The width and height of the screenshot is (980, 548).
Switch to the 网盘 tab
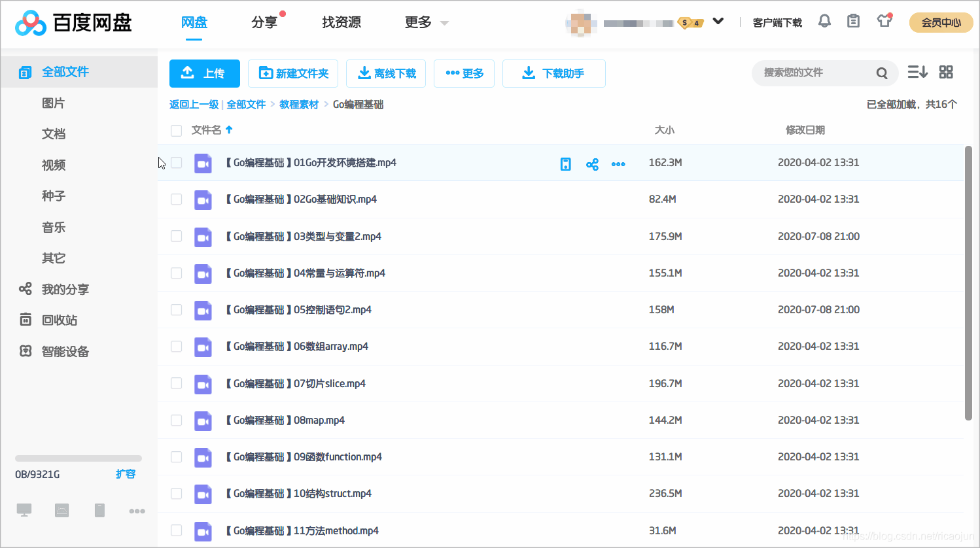click(x=194, y=22)
